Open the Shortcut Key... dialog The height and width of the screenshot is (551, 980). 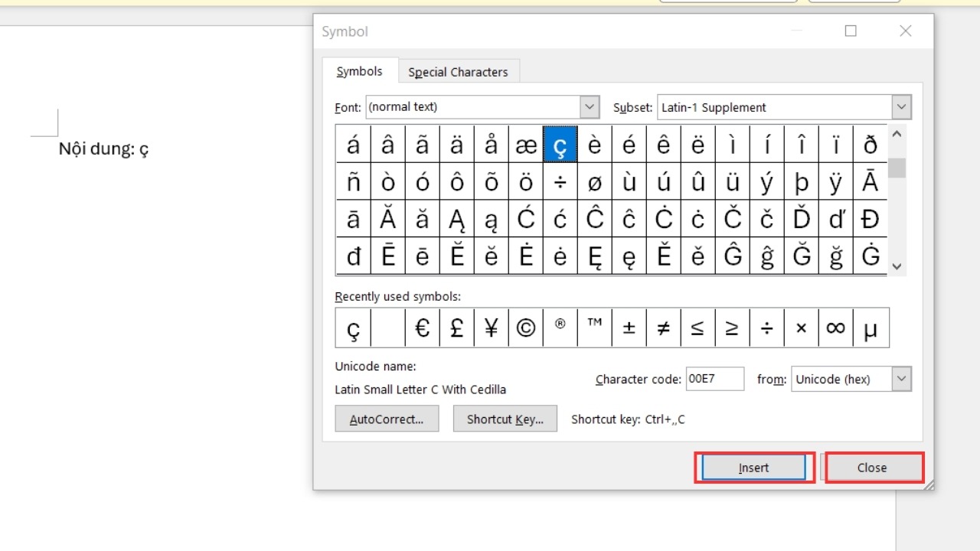tap(505, 419)
